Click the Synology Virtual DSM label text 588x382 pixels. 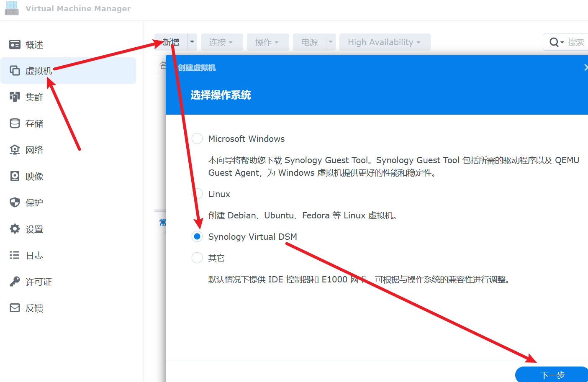253,236
